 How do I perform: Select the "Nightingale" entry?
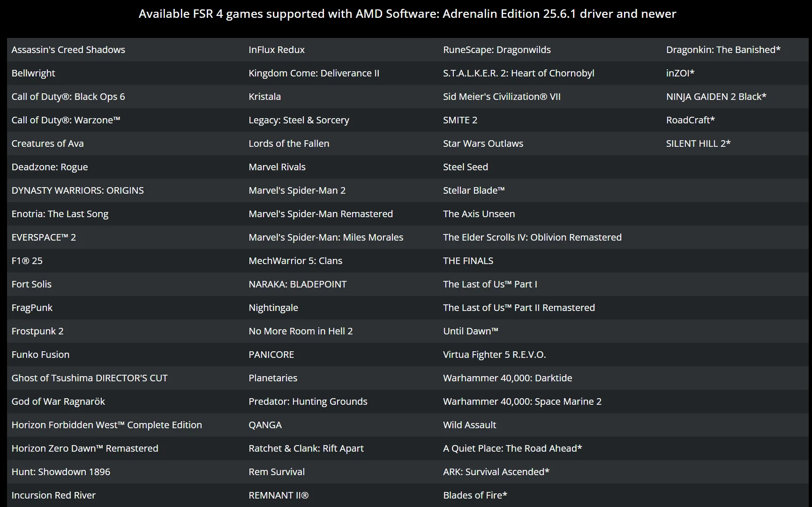pyautogui.click(x=273, y=308)
